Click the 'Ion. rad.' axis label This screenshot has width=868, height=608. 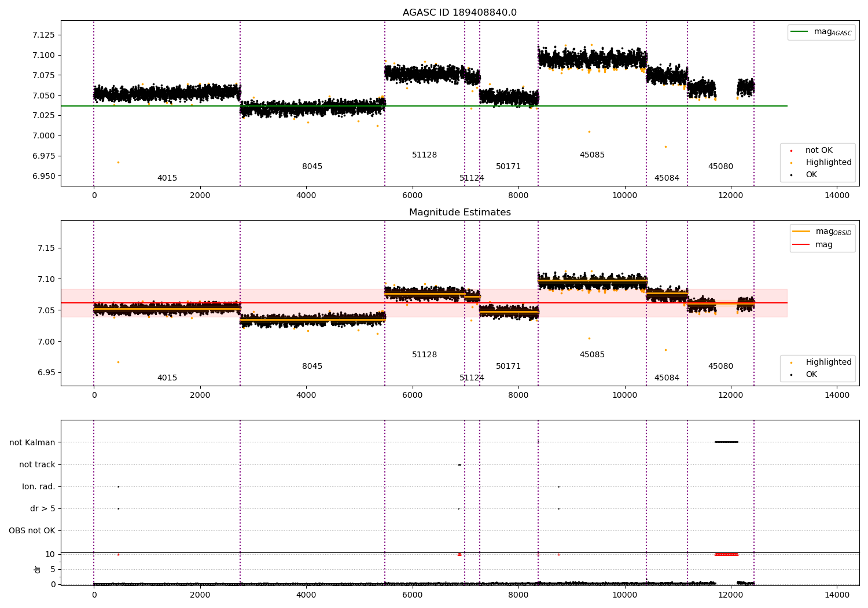point(39,487)
